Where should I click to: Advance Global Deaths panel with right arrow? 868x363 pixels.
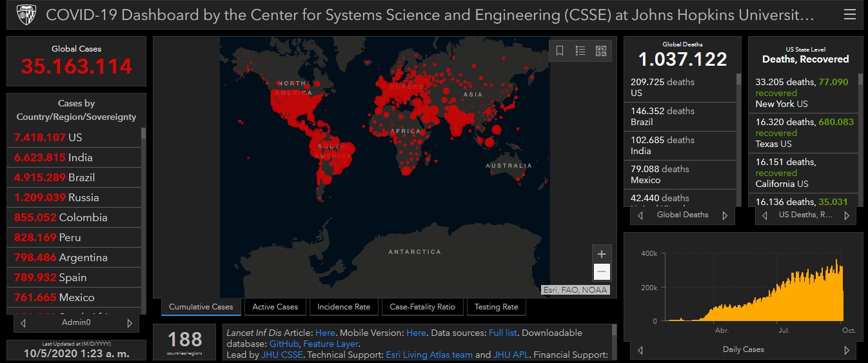pos(725,215)
